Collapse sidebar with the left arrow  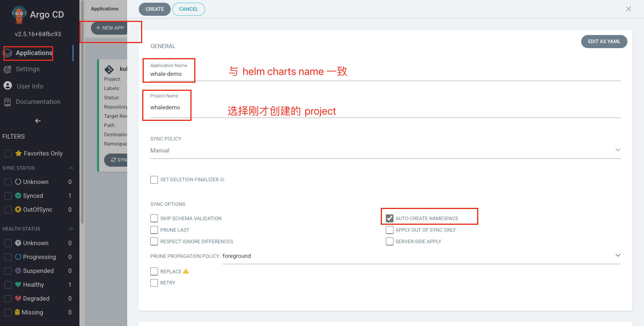(38, 121)
